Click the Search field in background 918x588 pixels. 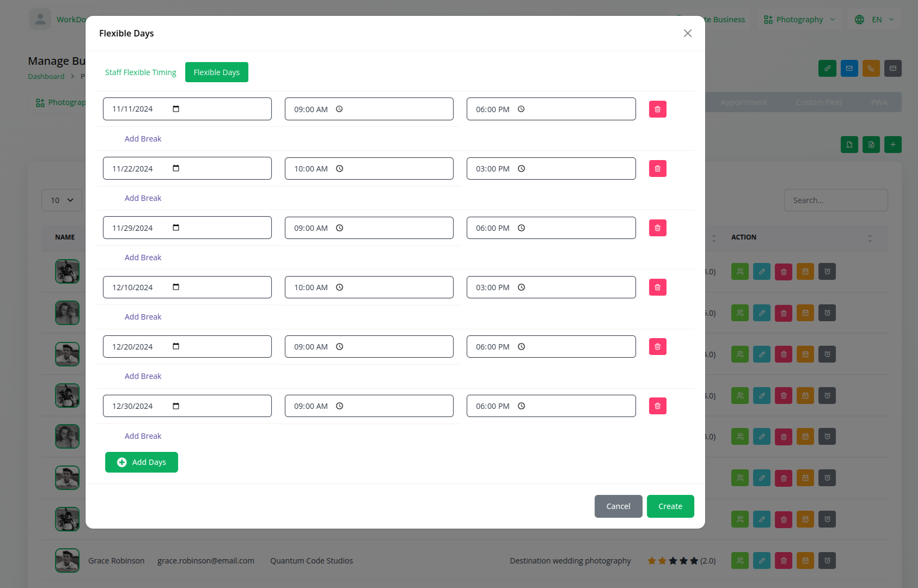tap(836, 200)
